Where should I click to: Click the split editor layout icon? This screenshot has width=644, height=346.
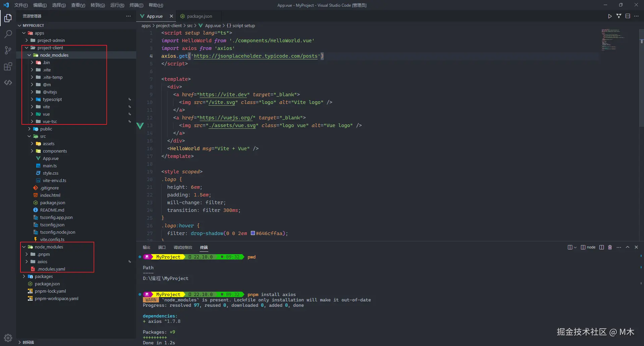point(628,16)
